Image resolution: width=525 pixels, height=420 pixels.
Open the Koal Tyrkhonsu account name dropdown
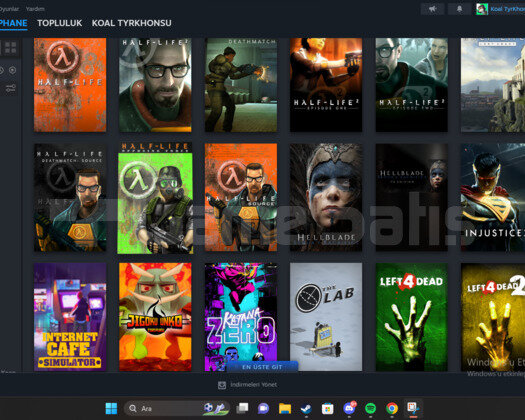tap(507, 9)
